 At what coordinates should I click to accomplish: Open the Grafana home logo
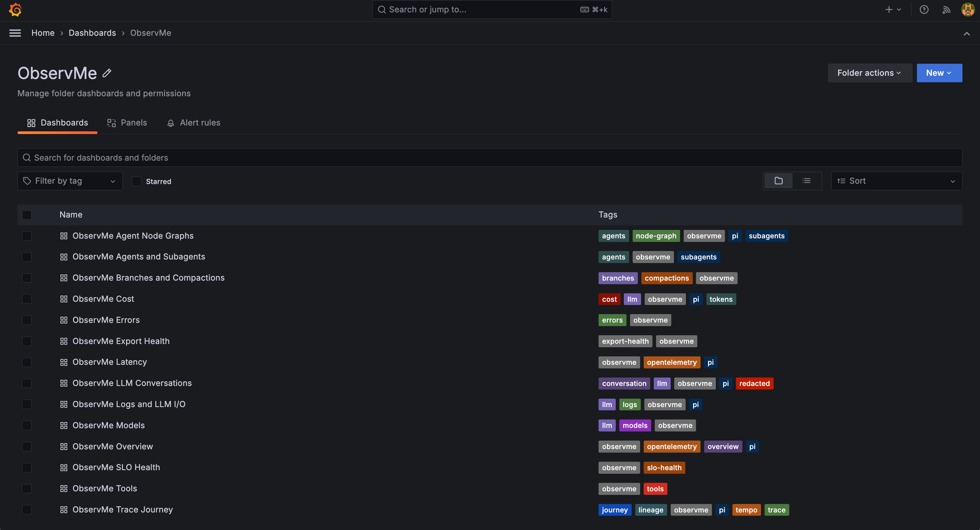pyautogui.click(x=15, y=10)
